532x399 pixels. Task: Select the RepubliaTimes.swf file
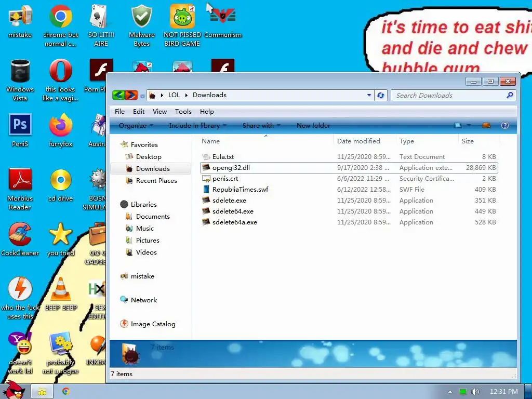point(349,189)
